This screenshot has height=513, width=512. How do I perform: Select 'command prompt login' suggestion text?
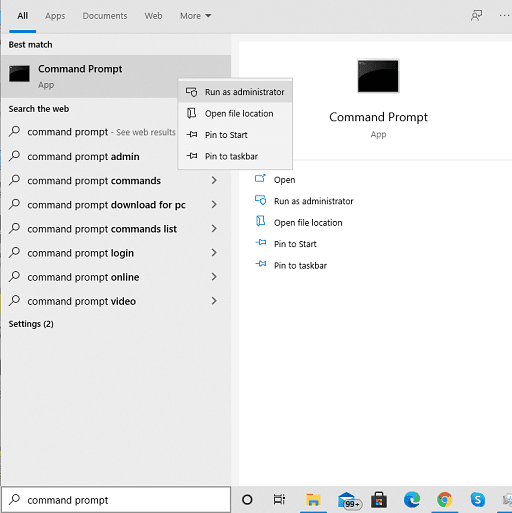click(x=80, y=253)
